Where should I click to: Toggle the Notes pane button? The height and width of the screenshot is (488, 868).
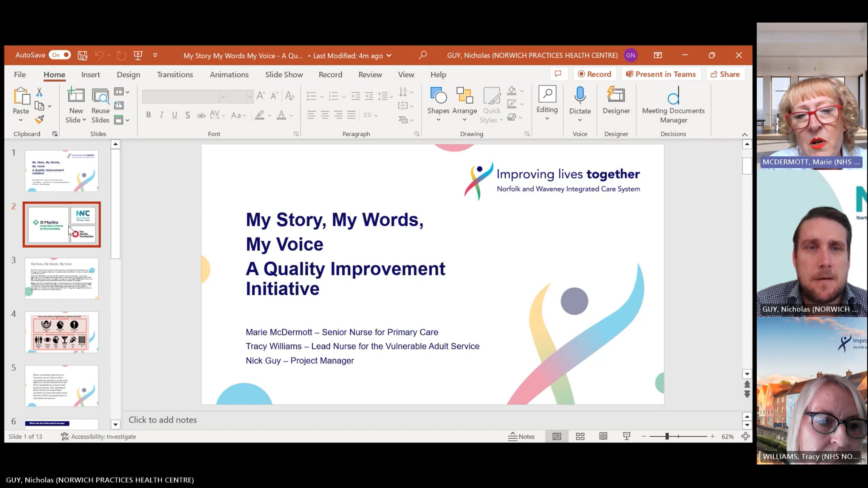click(521, 436)
